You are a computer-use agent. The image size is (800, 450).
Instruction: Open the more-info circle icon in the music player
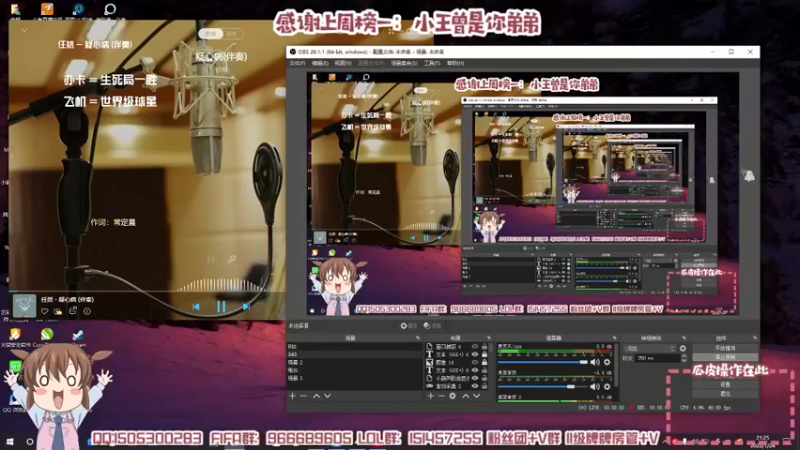pyautogui.click(x=87, y=311)
